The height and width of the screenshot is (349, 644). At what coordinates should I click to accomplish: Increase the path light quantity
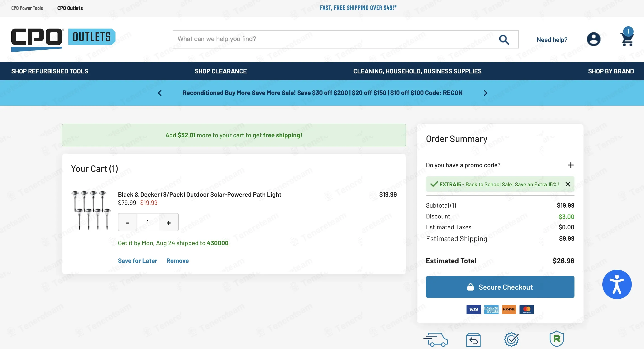[x=169, y=222]
